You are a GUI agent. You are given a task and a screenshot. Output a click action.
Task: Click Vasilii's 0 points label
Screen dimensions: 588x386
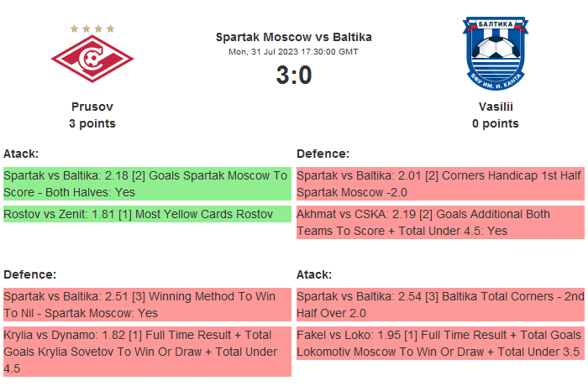click(x=496, y=123)
